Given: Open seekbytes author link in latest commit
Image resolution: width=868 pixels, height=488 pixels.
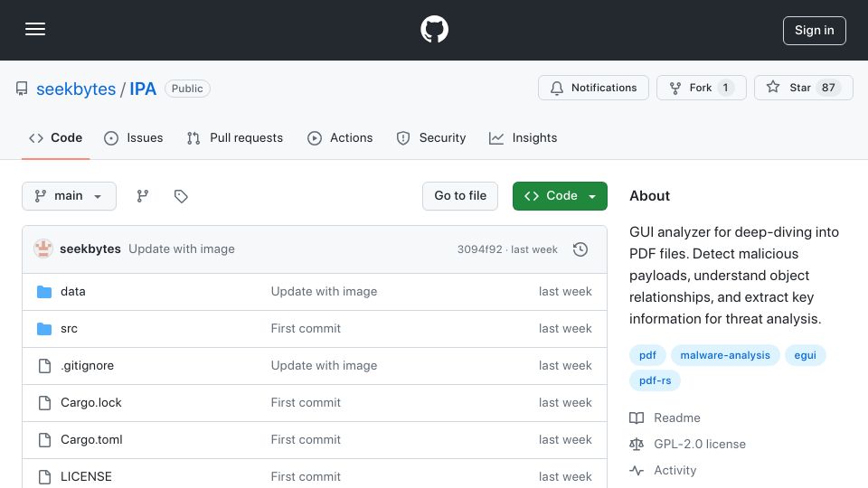Looking at the screenshot, I should pyautogui.click(x=90, y=249).
